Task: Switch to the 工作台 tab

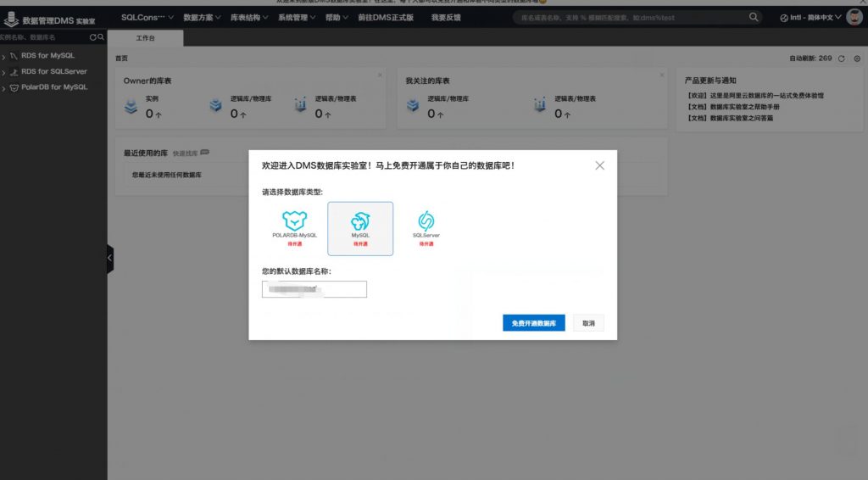Action: click(146, 37)
